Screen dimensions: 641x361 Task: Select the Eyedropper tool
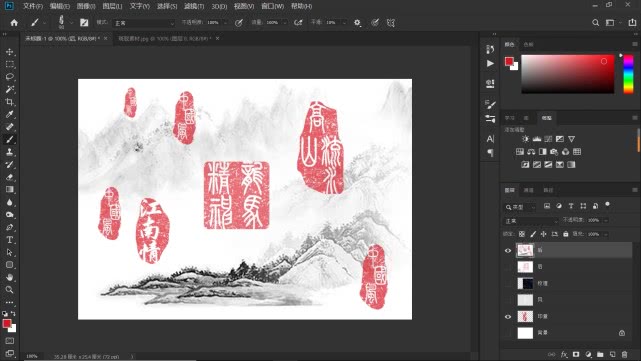[x=9, y=114]
